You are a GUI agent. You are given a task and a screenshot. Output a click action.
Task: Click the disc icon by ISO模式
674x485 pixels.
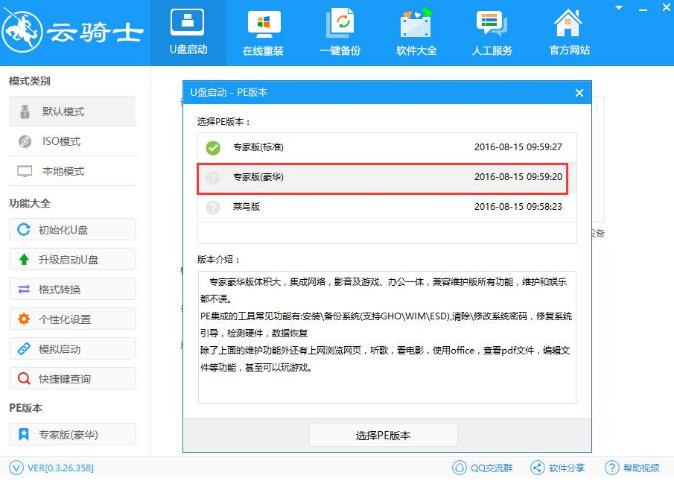pos(25,141)
